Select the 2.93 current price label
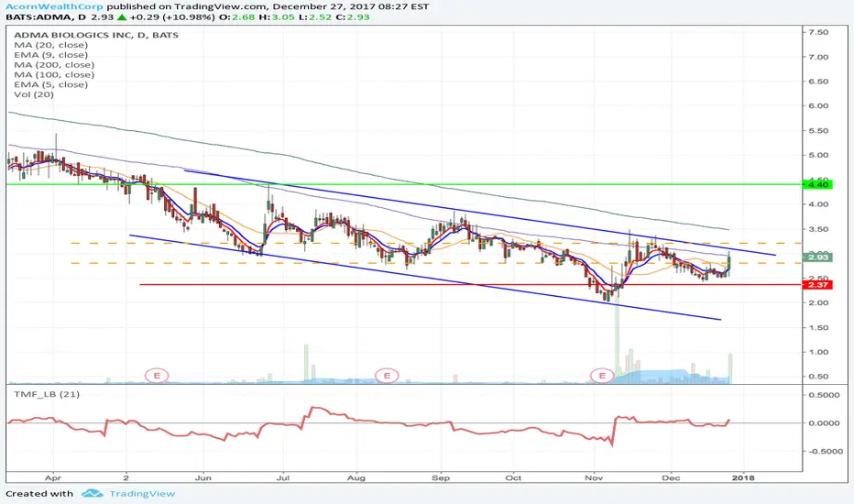Screen dimensions: 854x504 click(x=818, y=257)
